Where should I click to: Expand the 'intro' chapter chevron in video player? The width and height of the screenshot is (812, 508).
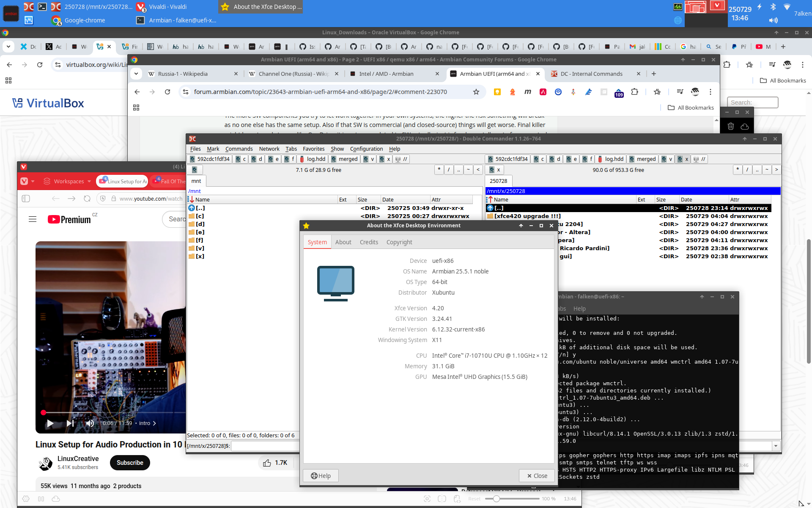tap(154, 423)
